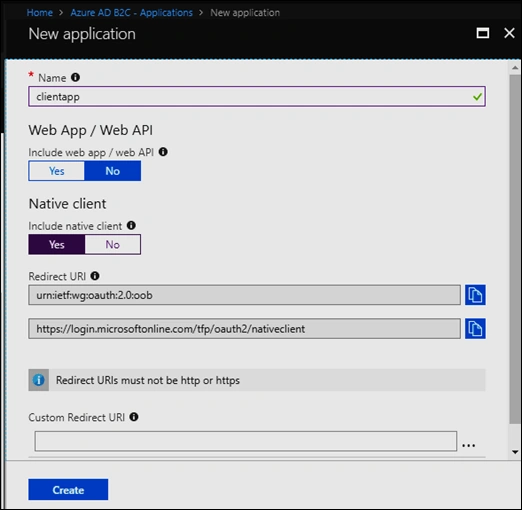Open the info tooltip next to Name
This screenshot has height=510, width=522.
click(x=75, y=77)
